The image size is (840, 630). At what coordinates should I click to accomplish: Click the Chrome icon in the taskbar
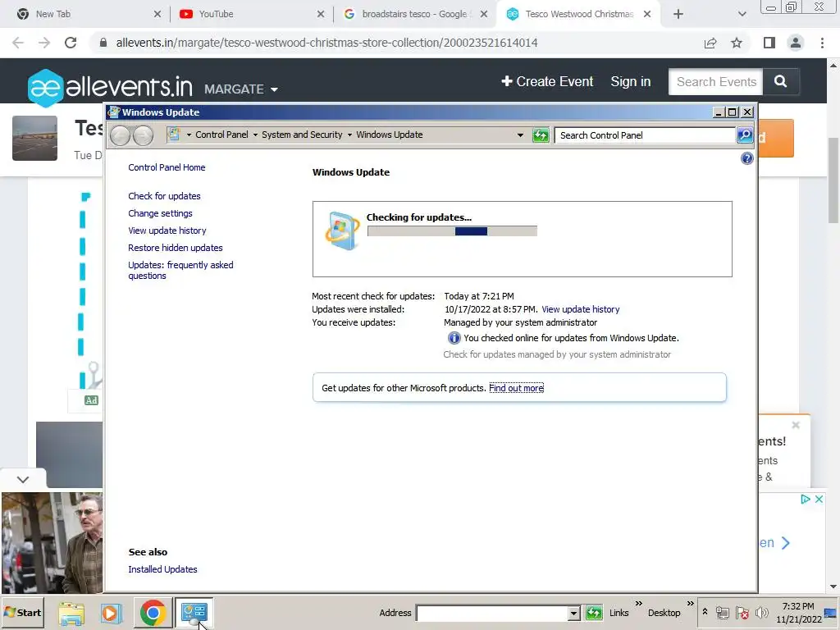point(153,613)
